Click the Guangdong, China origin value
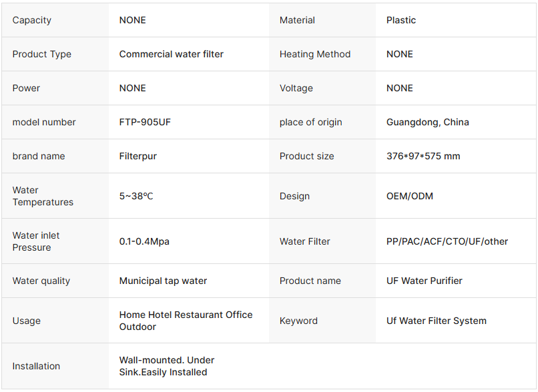 427,122
